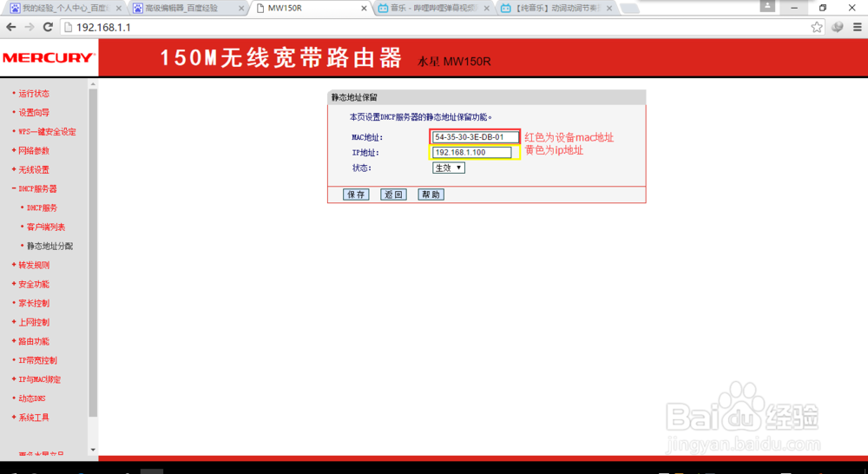Screen dimensions: 868x474
Task: Open WPS一键安全设定 menu item
Action: 47,132
